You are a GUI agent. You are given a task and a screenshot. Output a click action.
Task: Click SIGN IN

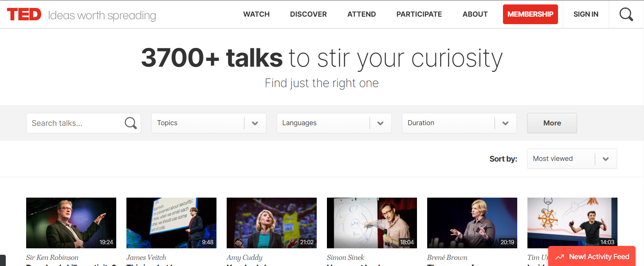click(x=586, y=14)
